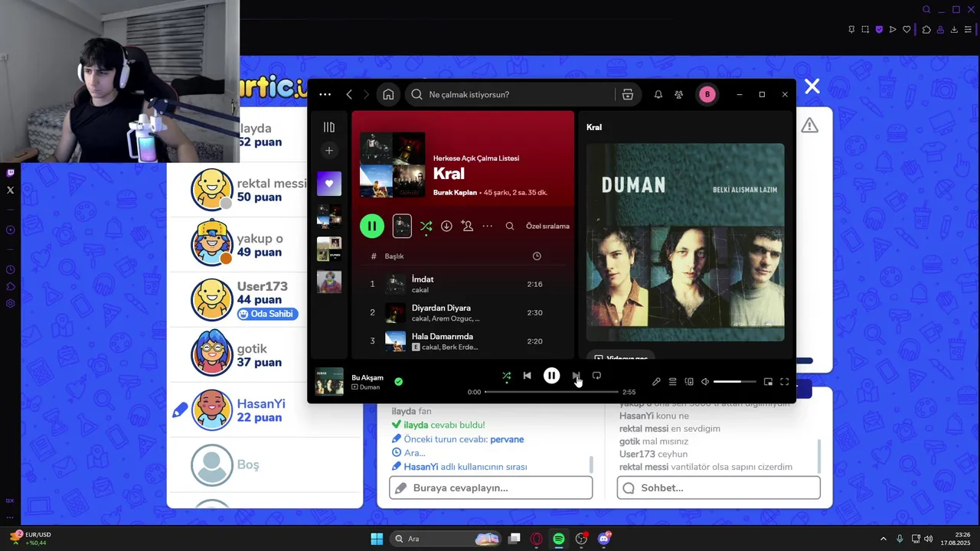Click the taskbar Ara search box
Image resolution: width=980 pixels, height=551 pixels.
point(446,539)
